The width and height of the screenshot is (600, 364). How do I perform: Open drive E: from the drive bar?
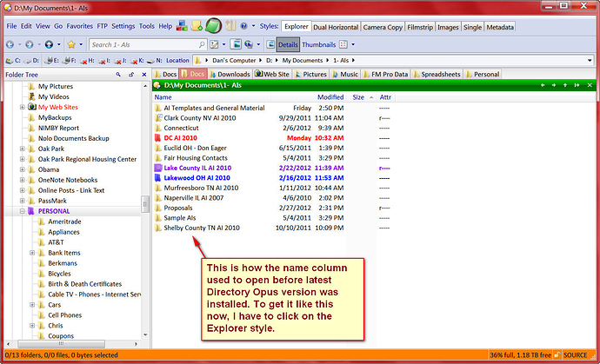[x=52, y=61]
